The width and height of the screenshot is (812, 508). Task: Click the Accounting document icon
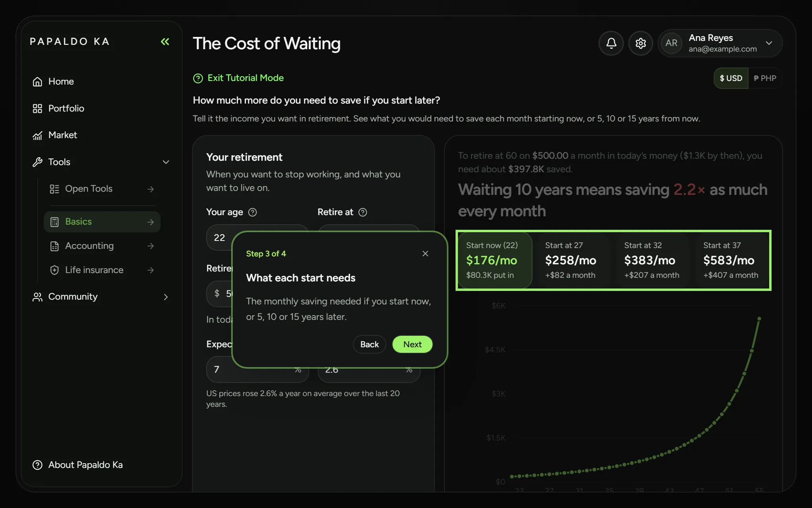tap(54, 246)
